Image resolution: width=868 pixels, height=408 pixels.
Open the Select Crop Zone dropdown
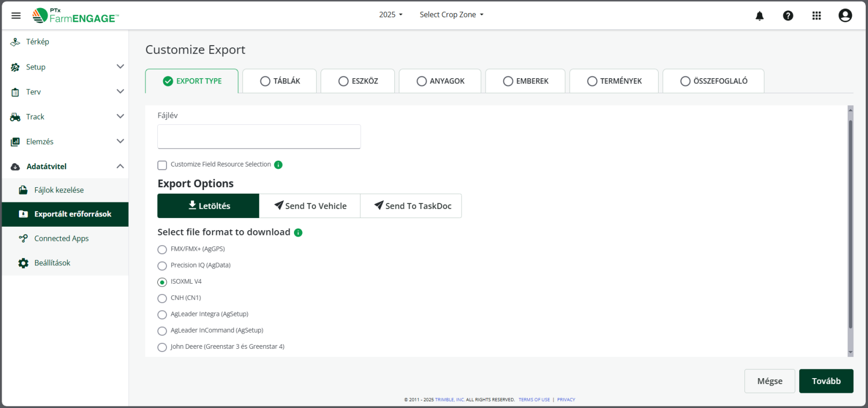point(451,15)
